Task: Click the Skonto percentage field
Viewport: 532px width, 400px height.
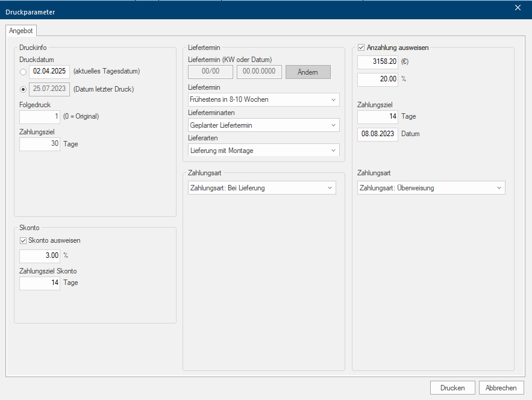Action: coord(40,256)
